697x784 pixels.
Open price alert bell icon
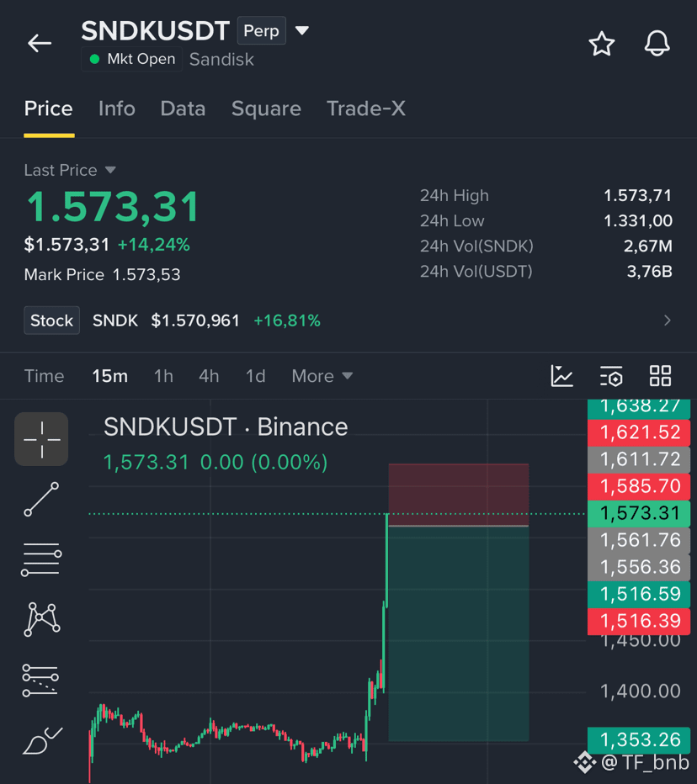[x=657, y=44]
